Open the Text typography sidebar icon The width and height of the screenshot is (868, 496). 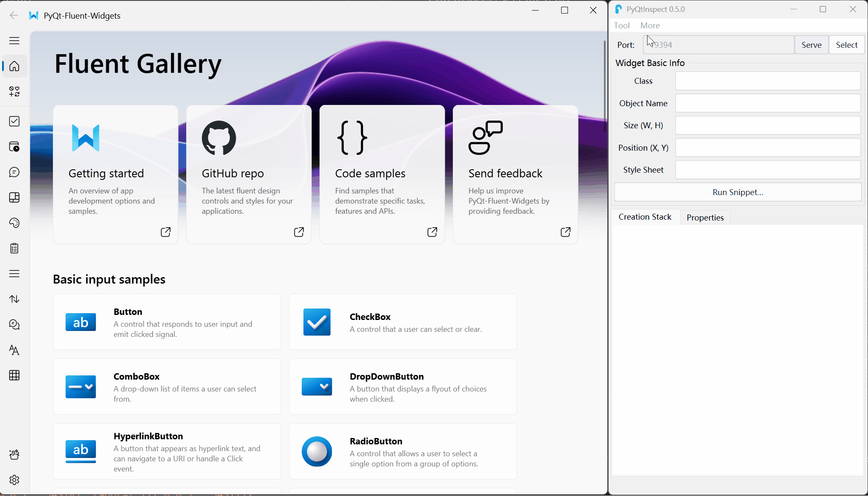coord(14,350)
